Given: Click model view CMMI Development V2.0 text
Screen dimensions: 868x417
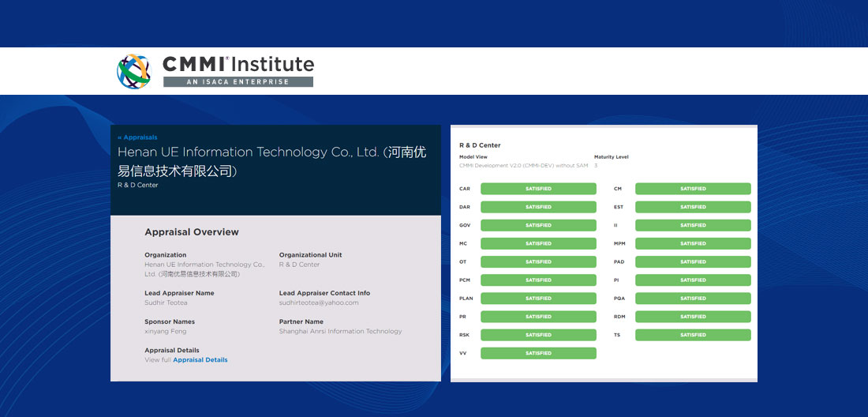Looking at the screenshot, I should (524, 166).
